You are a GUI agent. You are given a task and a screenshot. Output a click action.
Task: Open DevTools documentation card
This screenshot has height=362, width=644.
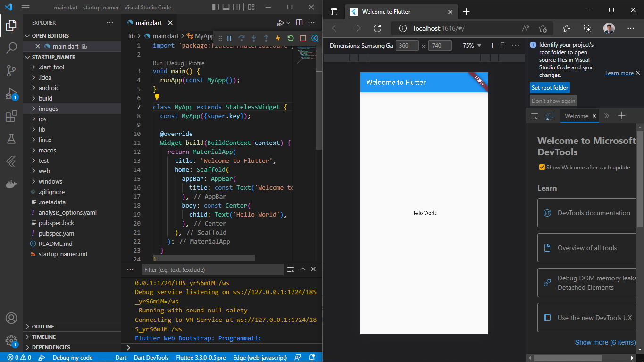click(x=587, y=213)
